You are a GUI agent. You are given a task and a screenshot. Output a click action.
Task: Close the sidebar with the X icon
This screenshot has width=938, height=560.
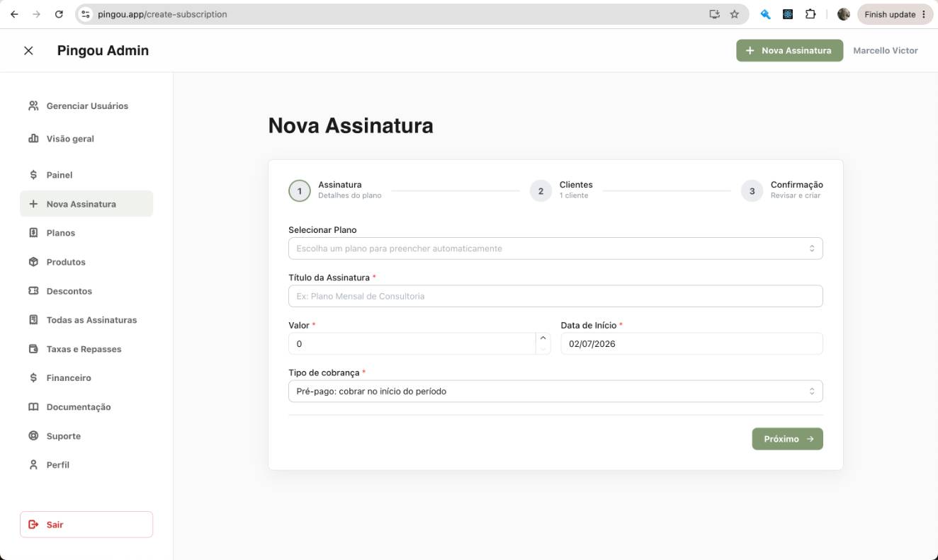[28, 50]
